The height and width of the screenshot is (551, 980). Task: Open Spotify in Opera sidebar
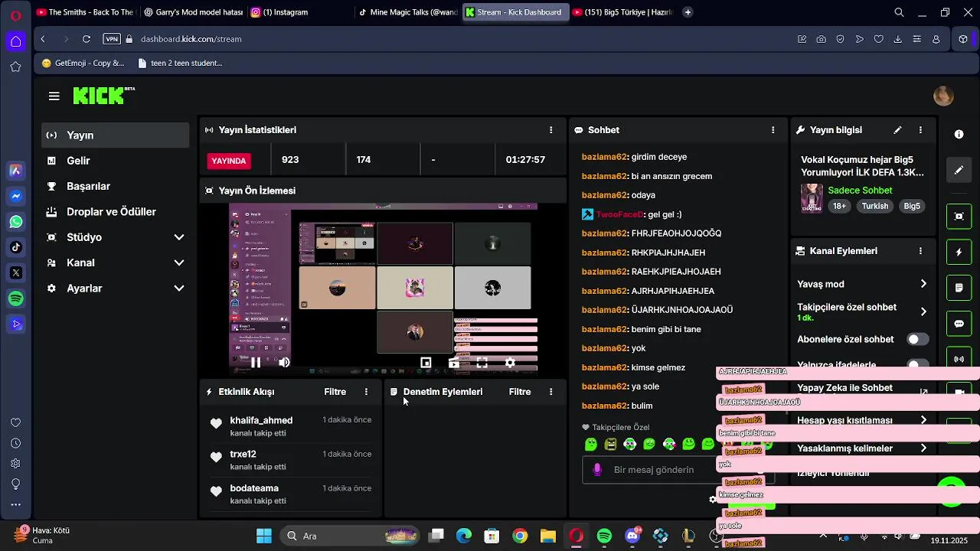coord(15,298)
